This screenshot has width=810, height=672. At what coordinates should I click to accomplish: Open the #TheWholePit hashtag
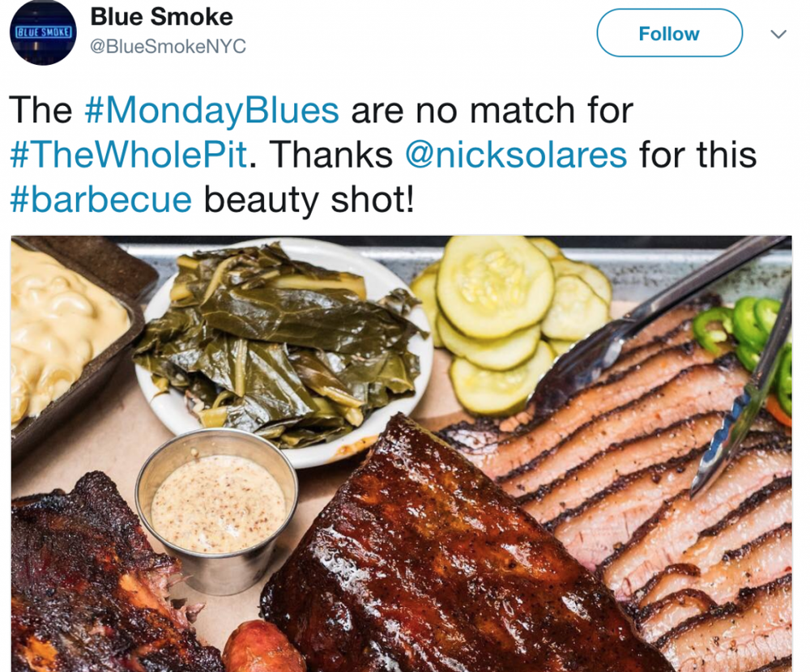click(129, 155)
